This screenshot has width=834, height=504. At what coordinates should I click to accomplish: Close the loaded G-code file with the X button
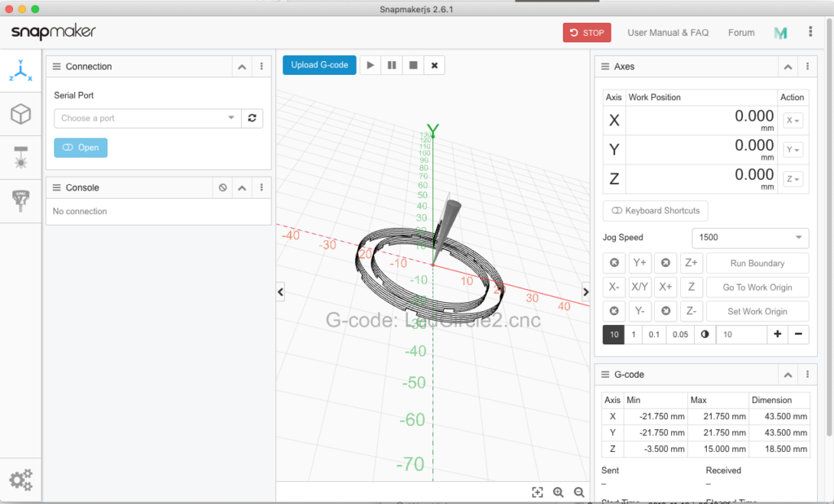point(435,65)
